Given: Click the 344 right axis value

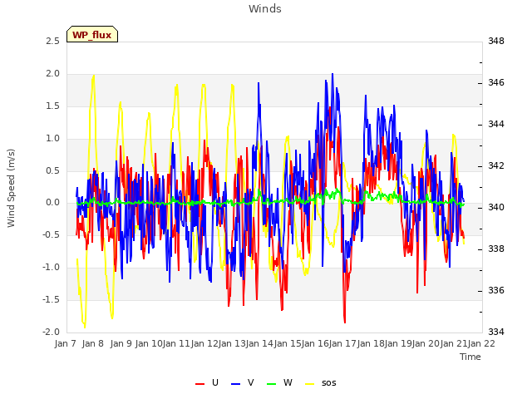Looking at the screenshot, I should coord(496,124).
